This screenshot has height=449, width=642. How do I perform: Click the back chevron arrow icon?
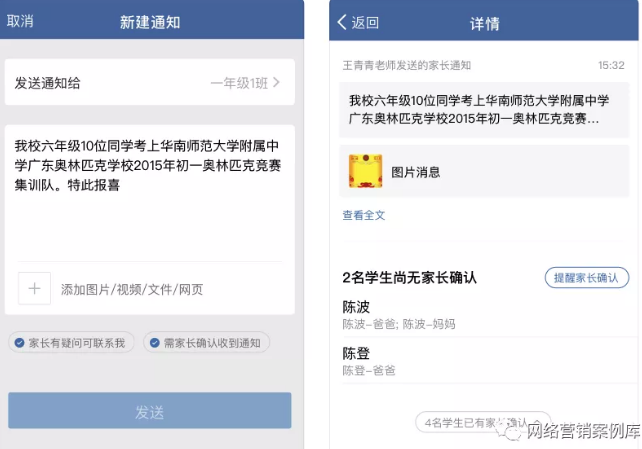click(x=342, y=22)
